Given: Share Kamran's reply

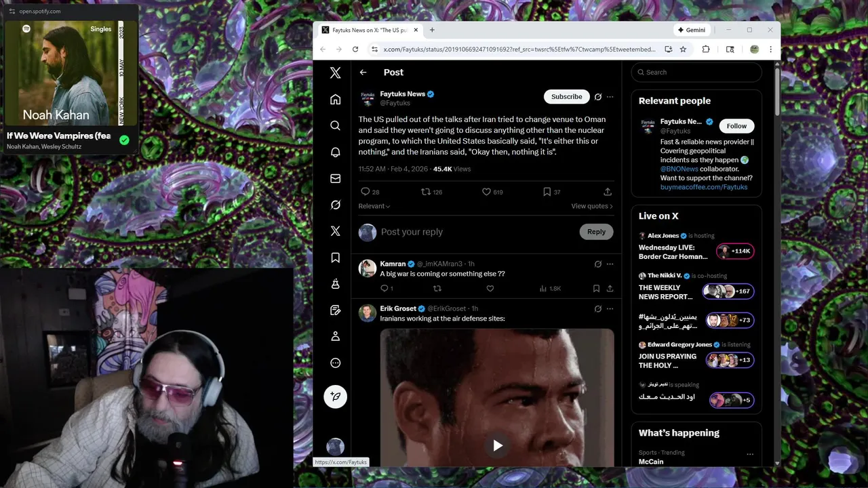Looking at the screenshot, I should [610, 288].
